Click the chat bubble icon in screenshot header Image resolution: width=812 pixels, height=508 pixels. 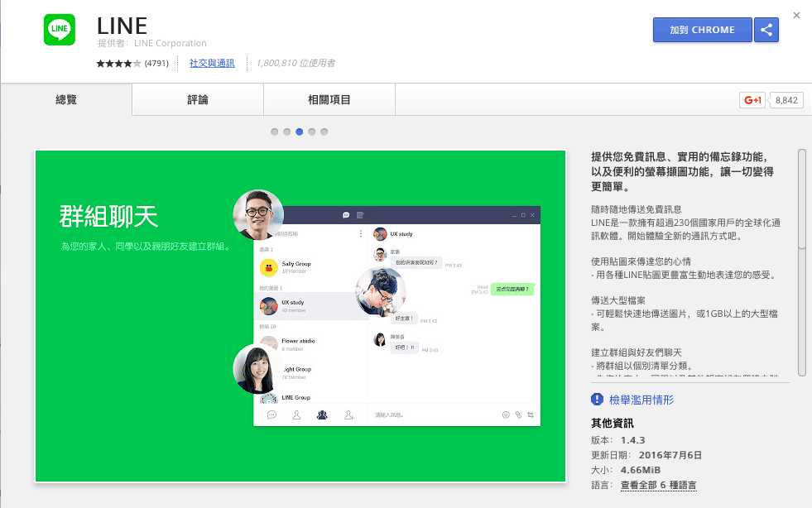tap(346, 215)
